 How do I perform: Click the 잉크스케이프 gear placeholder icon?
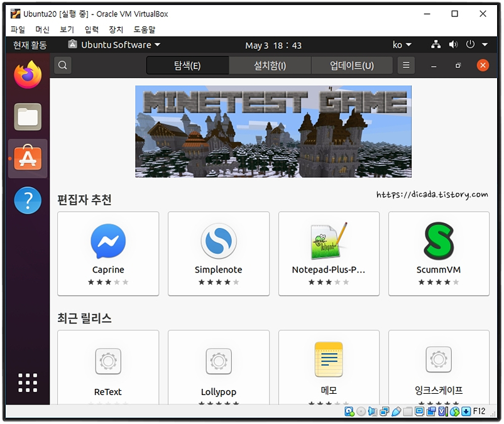pyautogui.click(x=439, y=359)
